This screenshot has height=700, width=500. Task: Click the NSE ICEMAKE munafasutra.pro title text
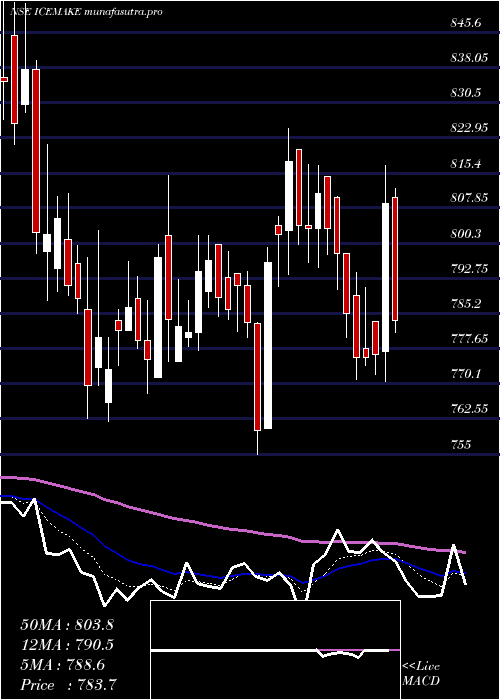click(85, 12)
